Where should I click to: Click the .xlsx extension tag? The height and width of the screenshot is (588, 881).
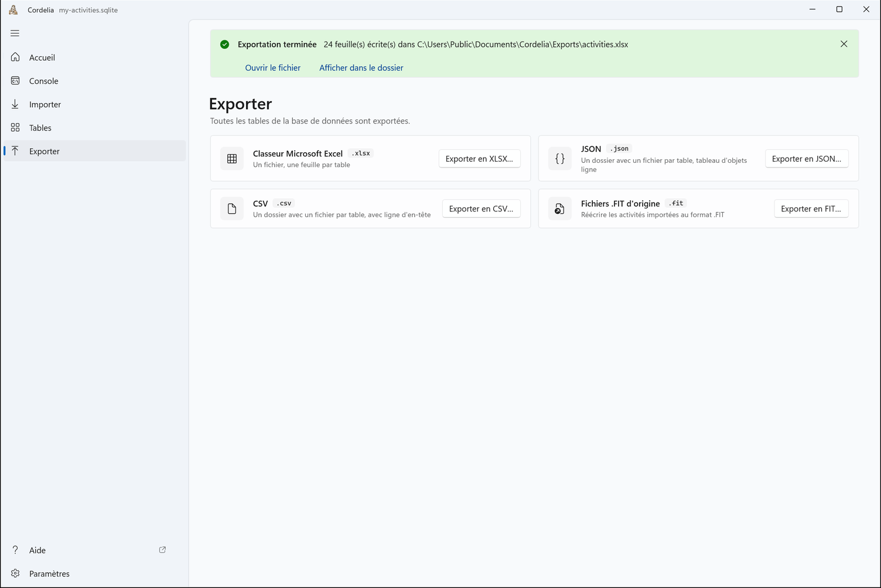(361, 153)
